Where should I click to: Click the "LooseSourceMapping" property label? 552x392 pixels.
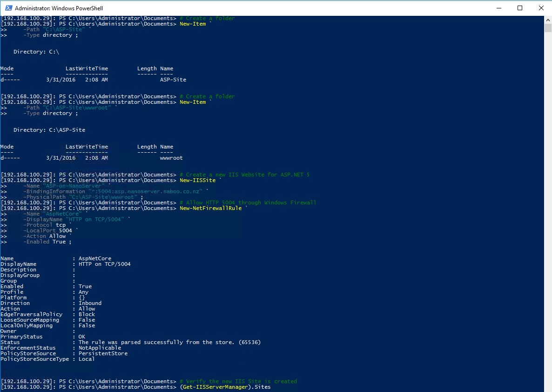tap(30, 320)
